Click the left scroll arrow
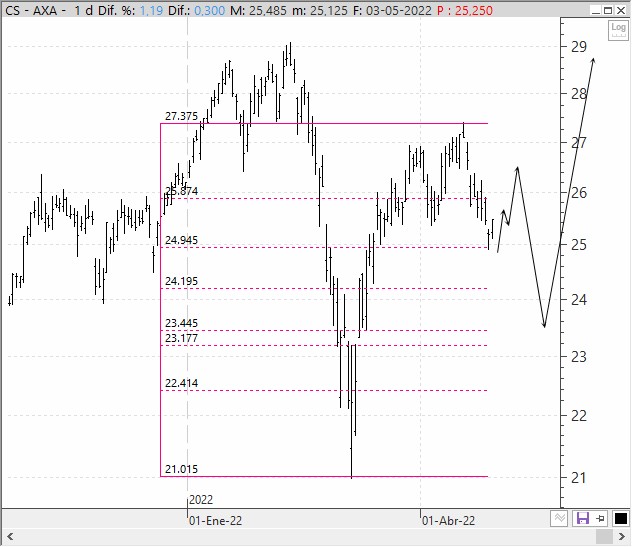The width and height of the screenshot is (632, 547). (x=10, y=537)
